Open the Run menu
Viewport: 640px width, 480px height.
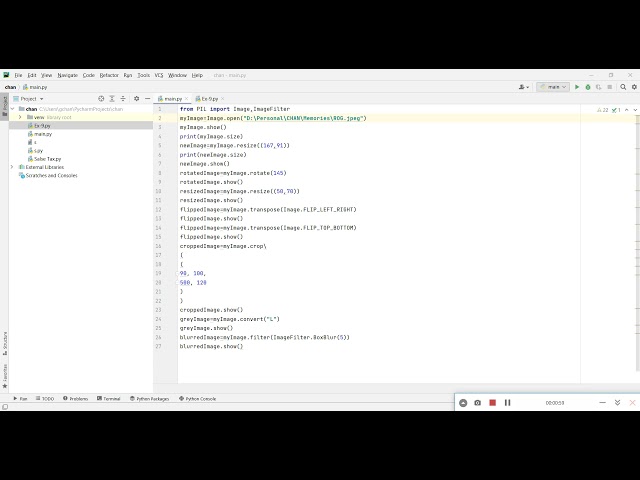click(x=128, y=75)
